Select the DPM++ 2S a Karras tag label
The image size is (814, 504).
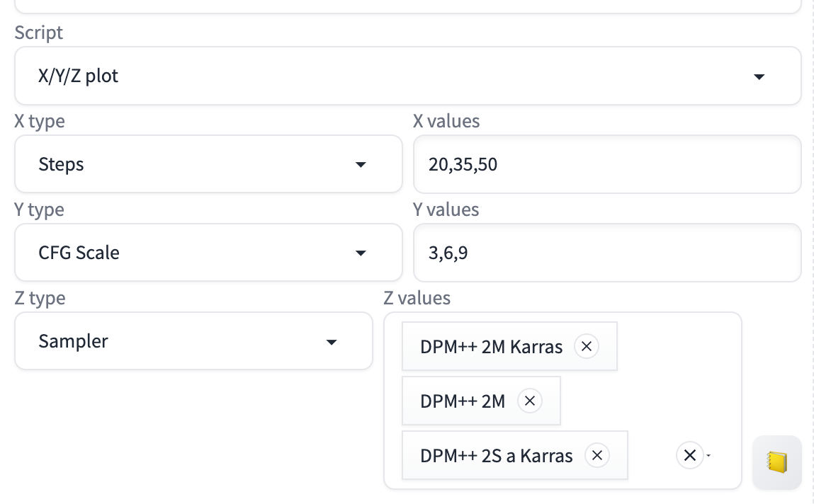pos(496,455)
